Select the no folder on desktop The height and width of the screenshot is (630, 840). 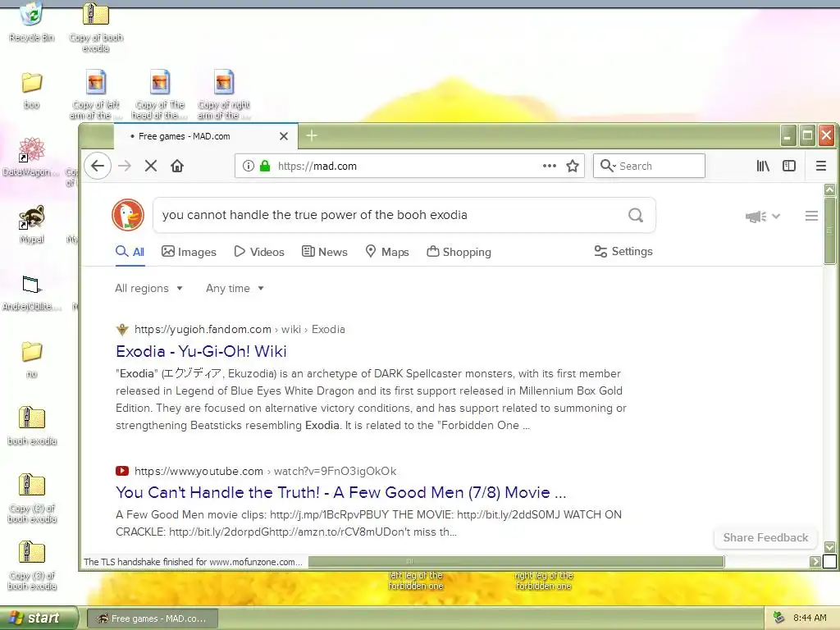pos(32,359)
